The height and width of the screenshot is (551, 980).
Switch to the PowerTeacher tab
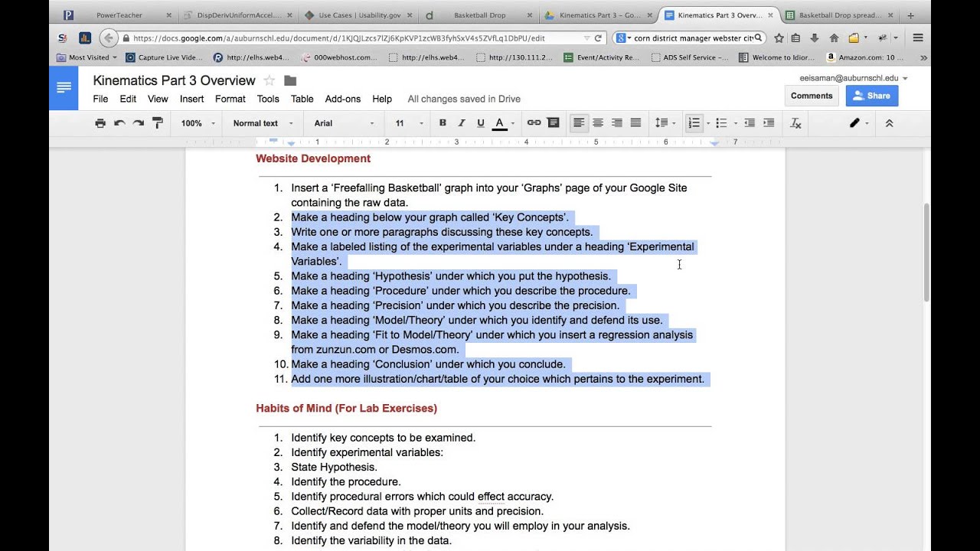point(119,15)
